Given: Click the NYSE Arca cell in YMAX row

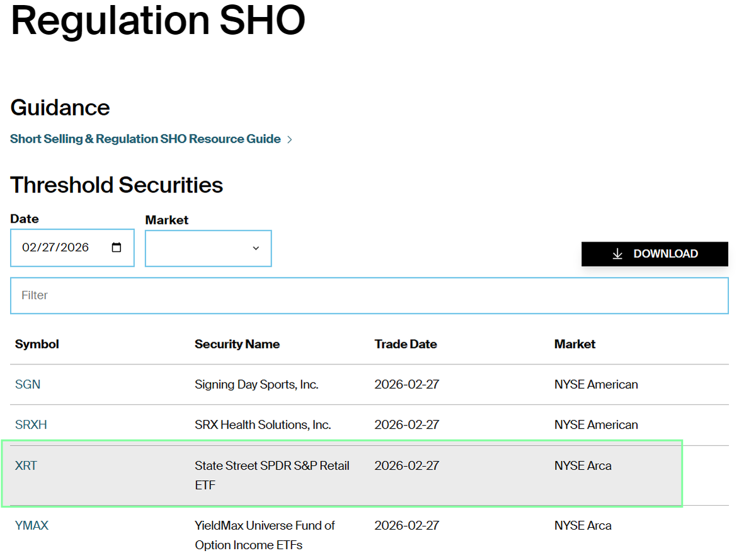Looking at the screenshot, I should click(583, 526).
